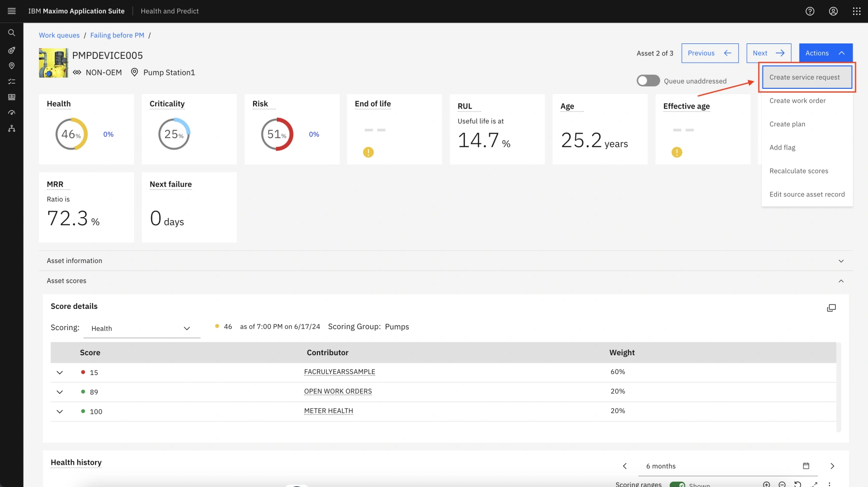Go to the Previous asset

[710, 53]
